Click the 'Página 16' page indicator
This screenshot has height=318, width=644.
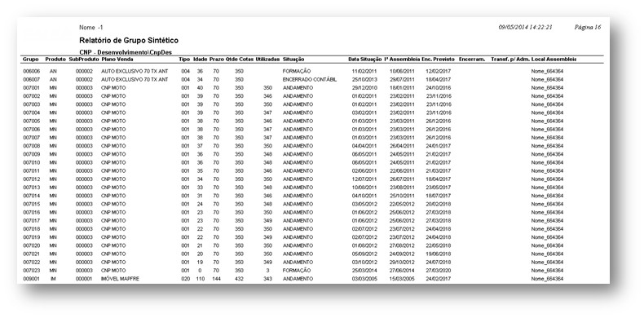(587, 27)
